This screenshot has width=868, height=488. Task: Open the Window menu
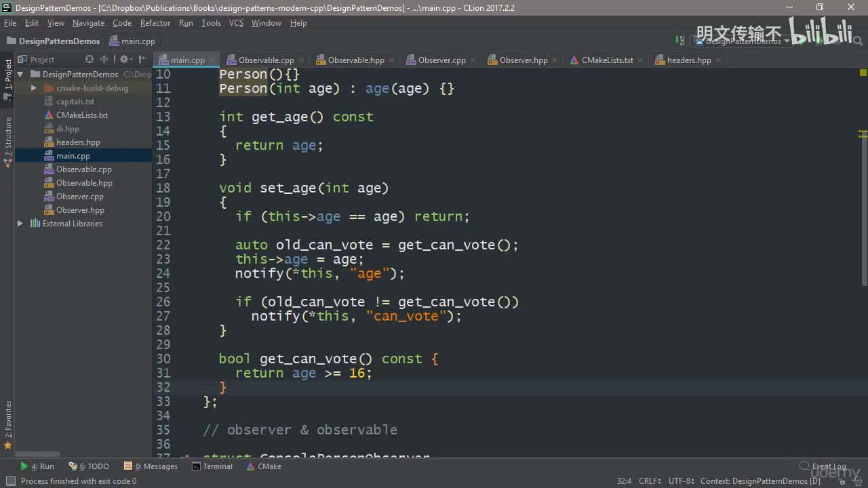click(x=267, y=23)
